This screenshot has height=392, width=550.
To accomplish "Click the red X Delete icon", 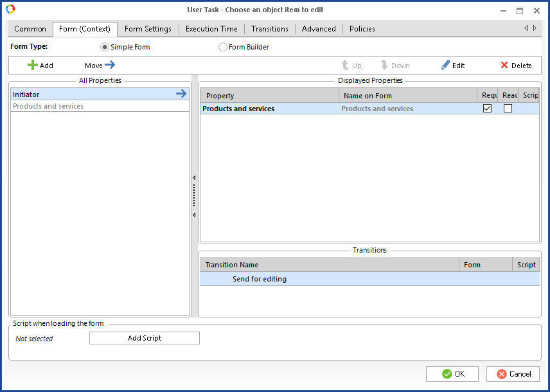I will click(x=504, y=66).
